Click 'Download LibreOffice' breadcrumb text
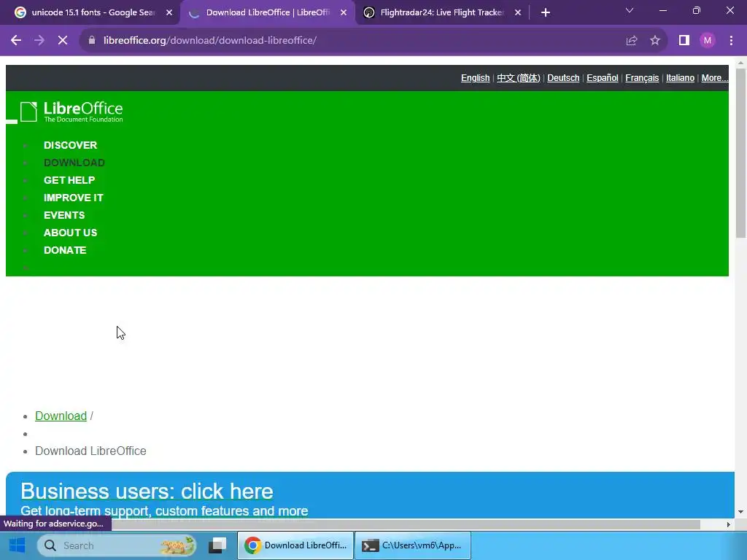This screenshot has height=560, width=747. [90, 451]
